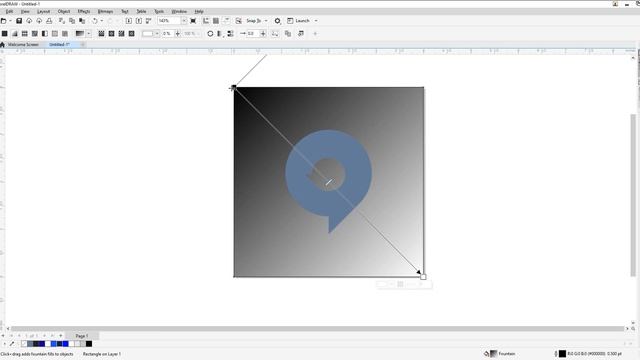Screen dimensions: 640x360
Task: Open the Object menu
Action: (x=64, y=11)
